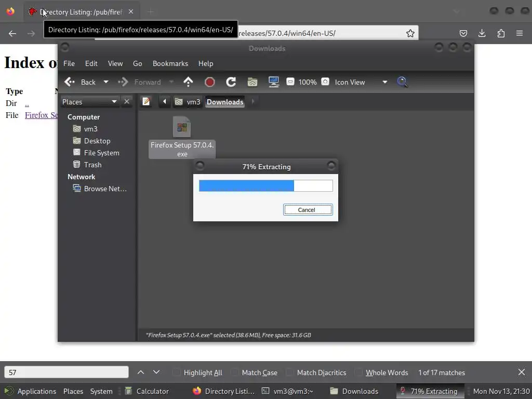Go to next find match

tap(156, 372)
